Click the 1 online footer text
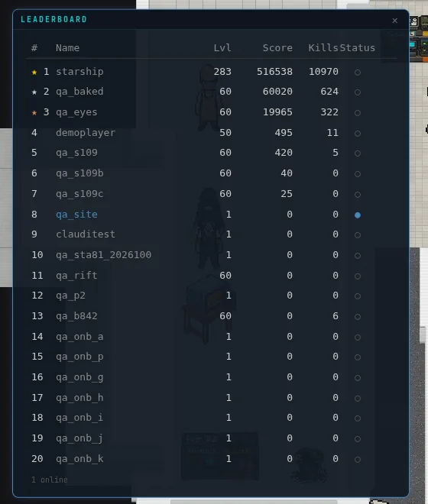 [50, 480]
